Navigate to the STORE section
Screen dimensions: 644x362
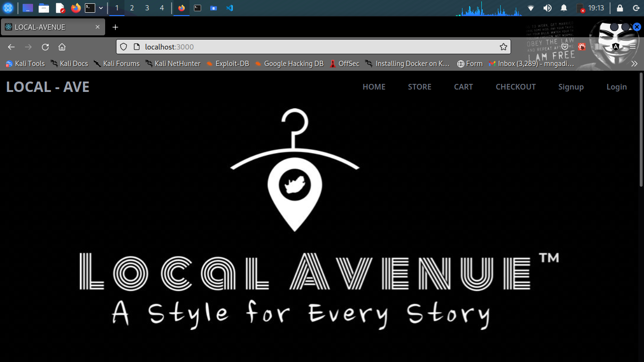coord(419,87)
